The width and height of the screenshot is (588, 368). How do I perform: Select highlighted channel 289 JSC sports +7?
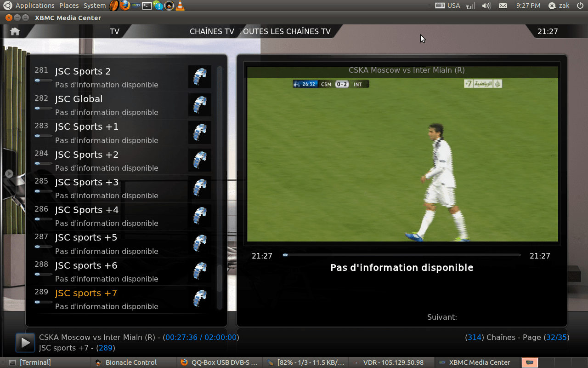click(x=123, y=299)
